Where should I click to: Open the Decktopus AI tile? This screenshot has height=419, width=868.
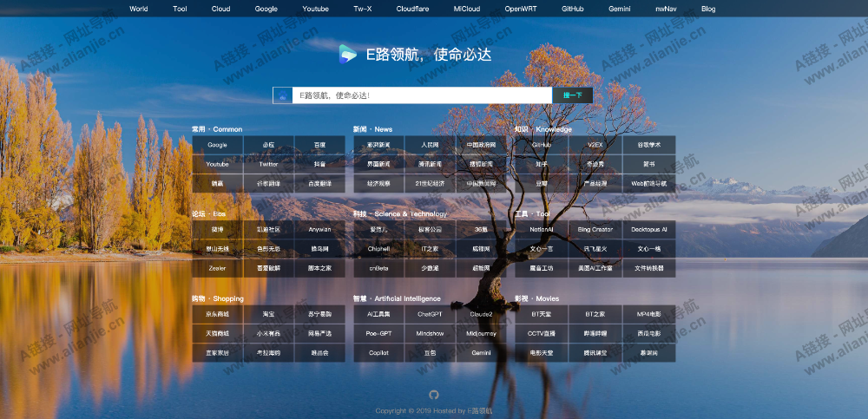click(x=648, y=230)
